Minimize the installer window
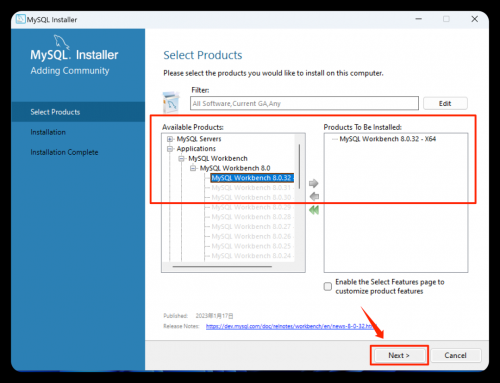This screenshot has height=383, width=500. coord(419,19)
